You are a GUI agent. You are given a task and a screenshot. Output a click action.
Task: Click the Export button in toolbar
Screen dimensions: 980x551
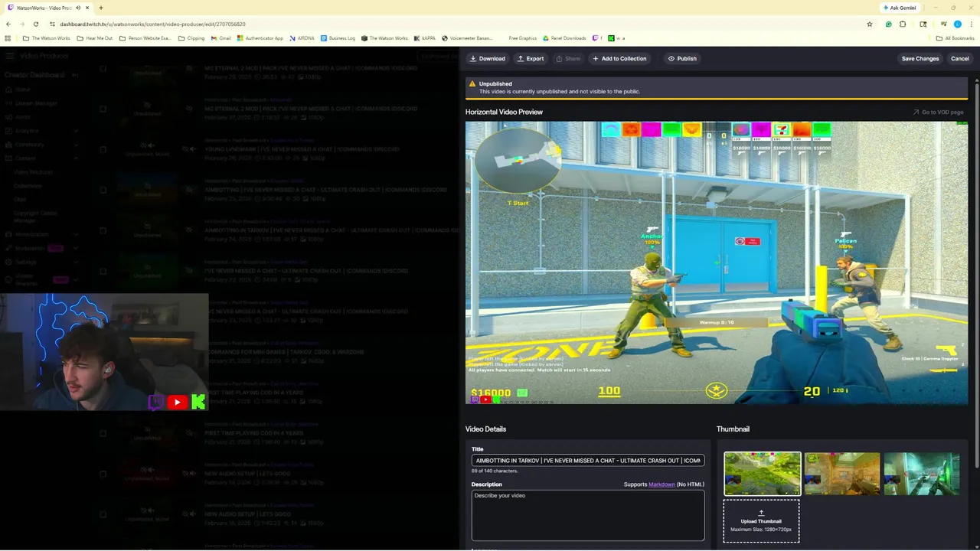(530, 58)
